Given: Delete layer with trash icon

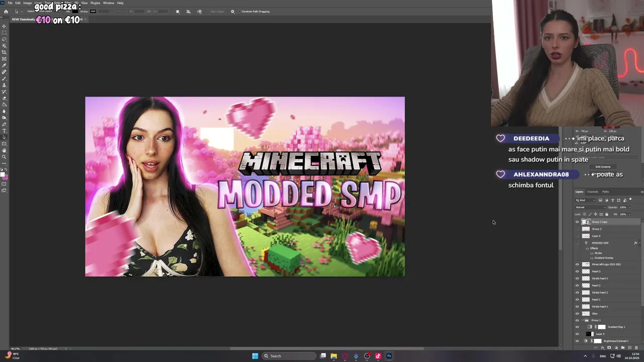Looking at the screenshot, I should pyautogui.click(x=636, y=347).
